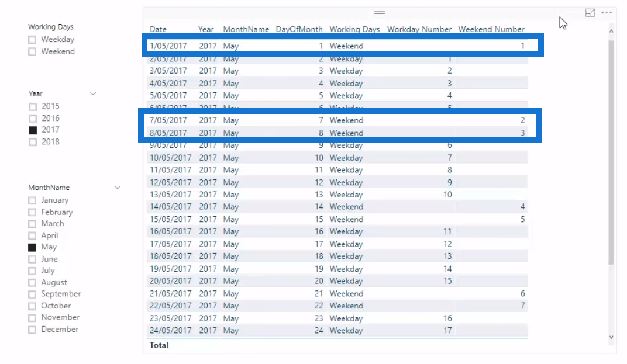Screen dimensions: 627x364
Task: Check the March month box
Action: click(x=32, y=224)
